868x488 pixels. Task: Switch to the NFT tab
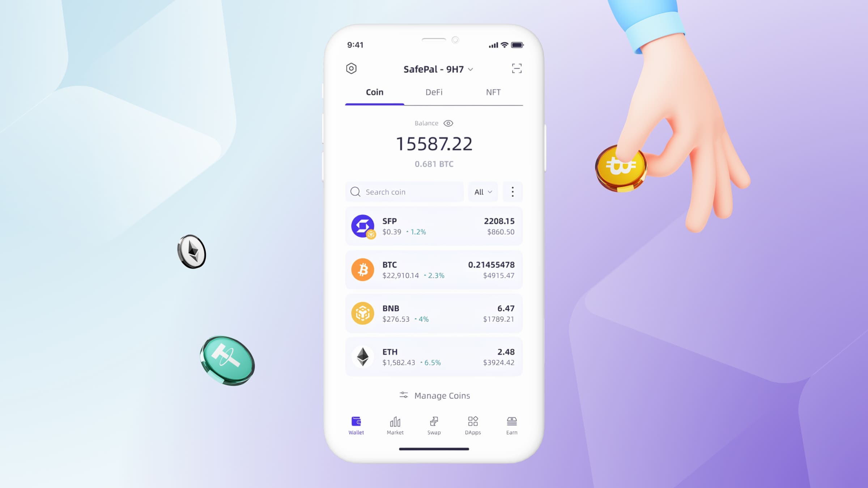tap(493, 92)
